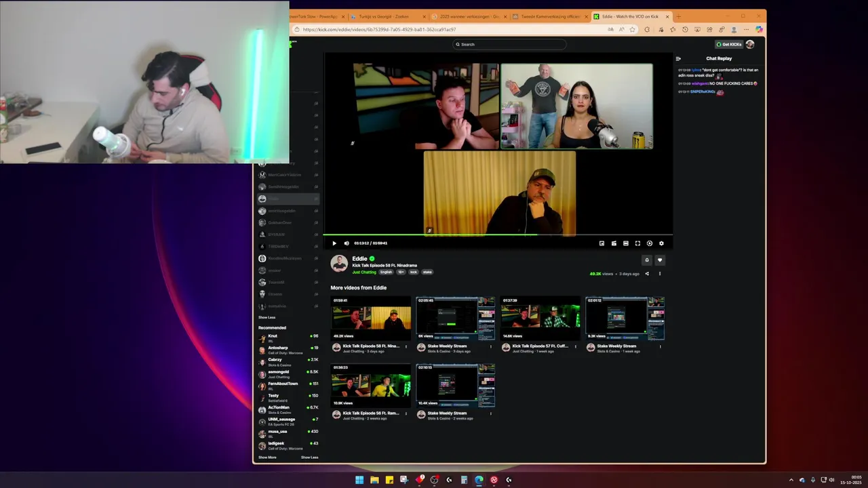Open FernAboutTown channel in Recommended

(x=288, y=385)
